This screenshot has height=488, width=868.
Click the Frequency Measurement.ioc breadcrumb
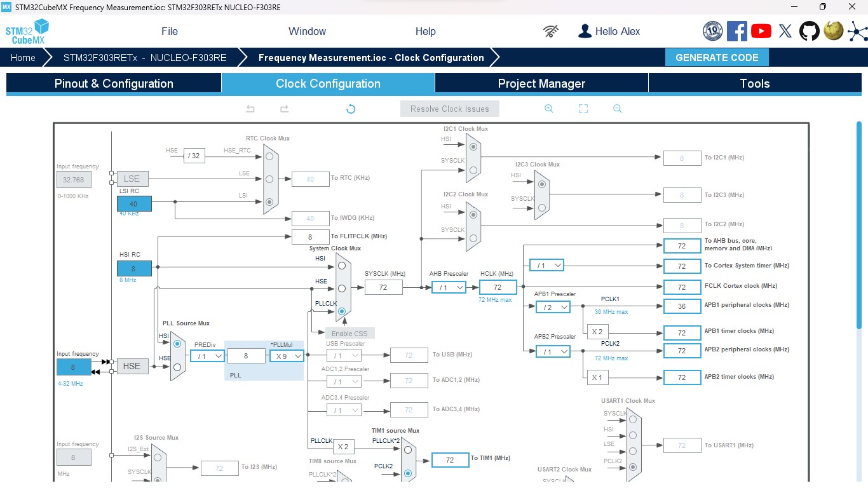coord(371,57)
